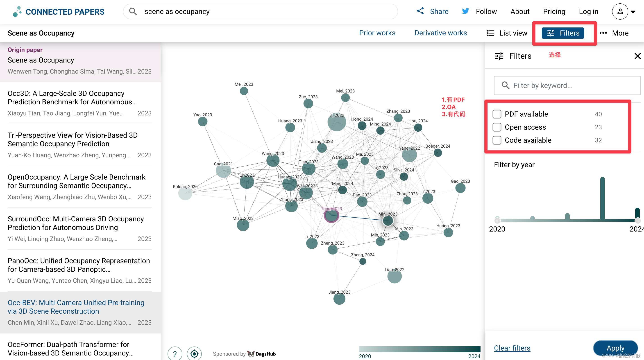Viewport: 644px width, 360px height.
Task: Click the search magnifier icon
Action: (x=133, y=11)
